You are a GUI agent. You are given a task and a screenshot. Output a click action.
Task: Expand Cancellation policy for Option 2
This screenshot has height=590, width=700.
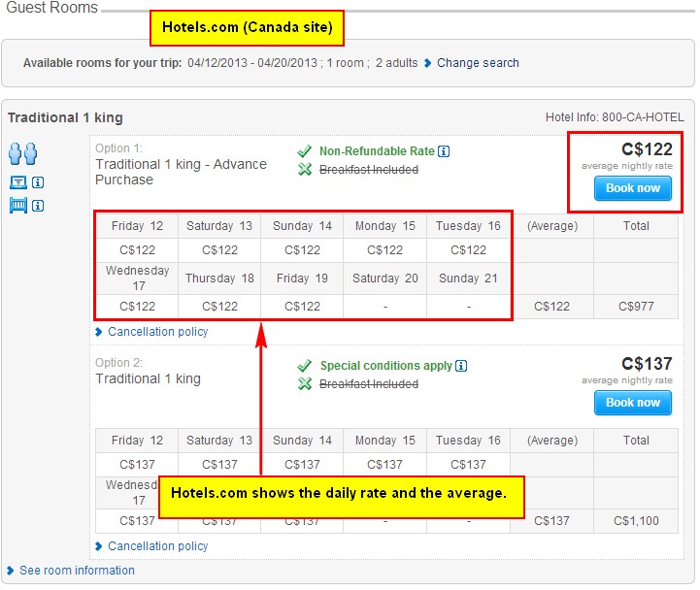coord(157,545)
